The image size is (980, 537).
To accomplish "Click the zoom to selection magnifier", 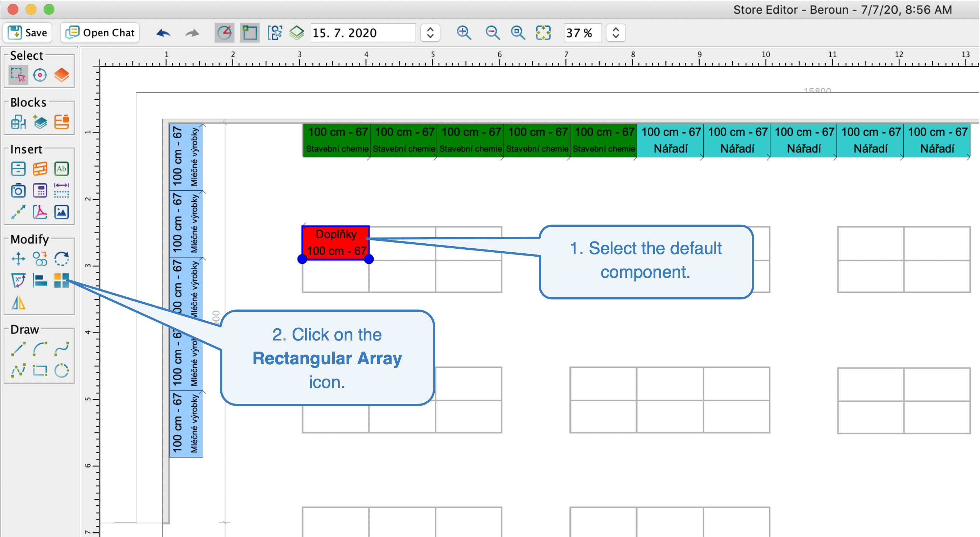I will (518, 33).
